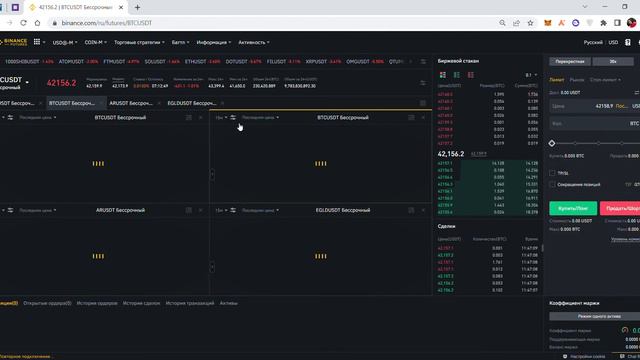640x360 pixels.
Task: Click the Режим одного актива button
Action: [595, 316]
